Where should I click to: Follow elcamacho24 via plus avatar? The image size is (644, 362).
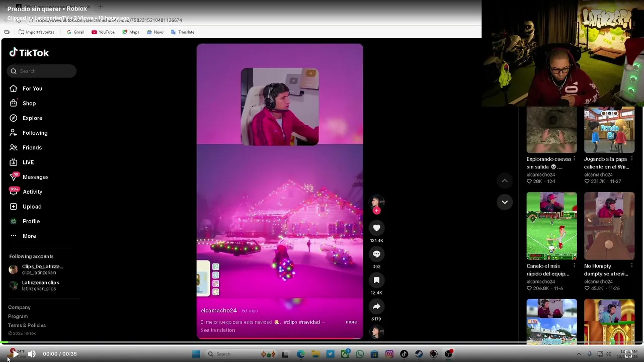(376, 211)
